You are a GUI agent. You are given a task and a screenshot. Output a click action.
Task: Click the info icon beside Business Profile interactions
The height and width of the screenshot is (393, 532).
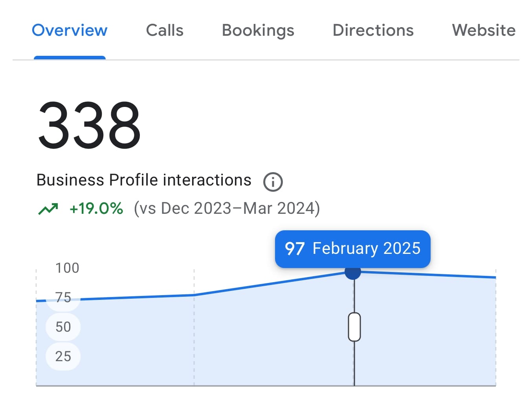[x=273, y=182]
